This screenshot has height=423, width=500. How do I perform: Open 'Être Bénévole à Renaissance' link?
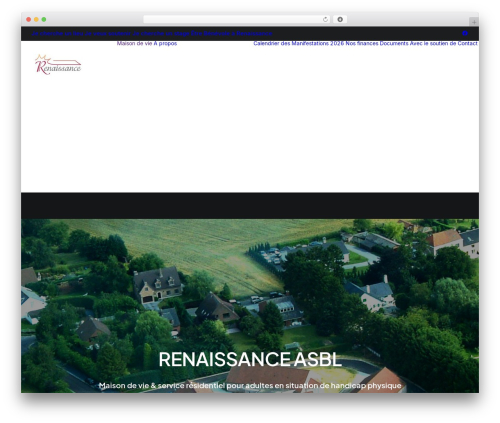coord(232,33)
